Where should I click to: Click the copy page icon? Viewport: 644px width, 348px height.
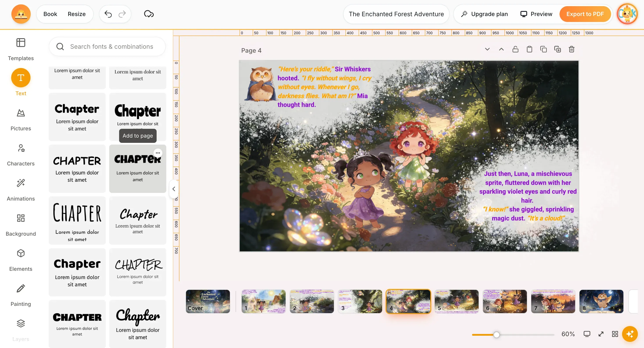click(543, 49)
